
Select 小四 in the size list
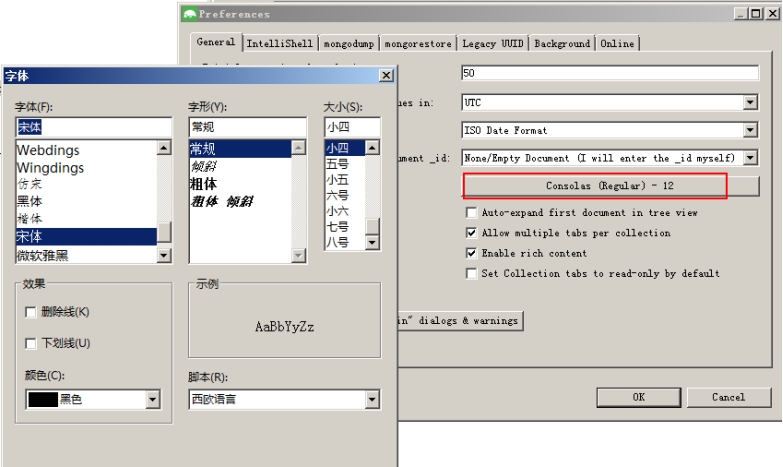coord(345,148)
